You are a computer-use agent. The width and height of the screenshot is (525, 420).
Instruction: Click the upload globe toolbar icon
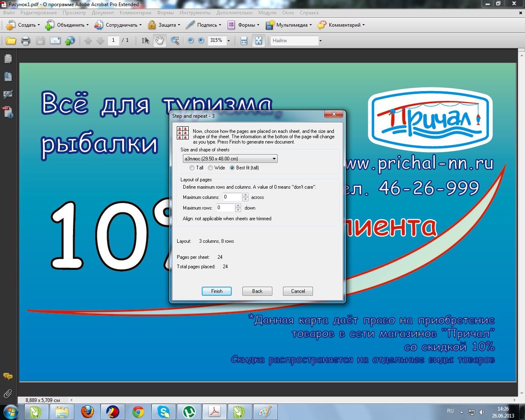[70, 41]
